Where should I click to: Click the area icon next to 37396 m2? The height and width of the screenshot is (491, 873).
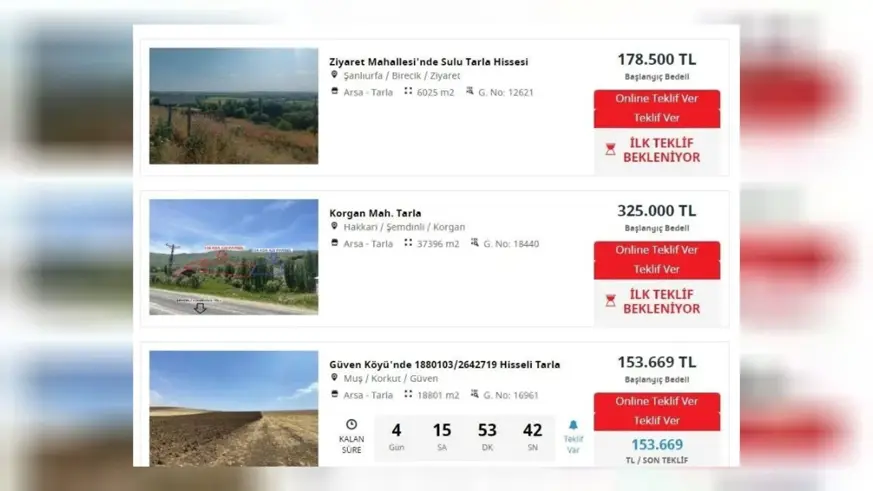[408, 243]
